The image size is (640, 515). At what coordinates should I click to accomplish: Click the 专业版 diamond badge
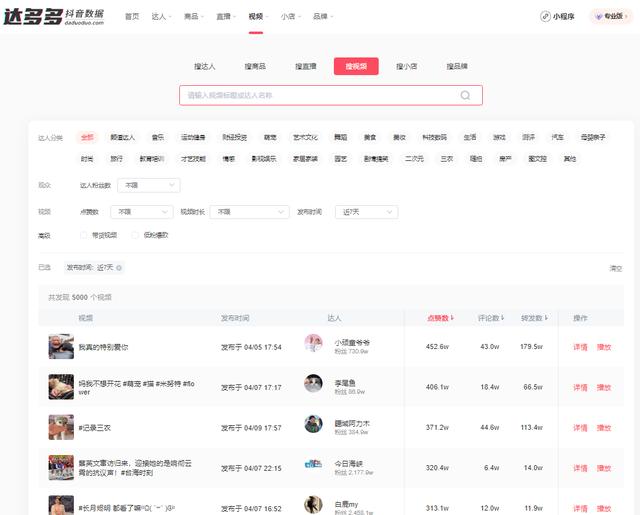tap(611, 16)
